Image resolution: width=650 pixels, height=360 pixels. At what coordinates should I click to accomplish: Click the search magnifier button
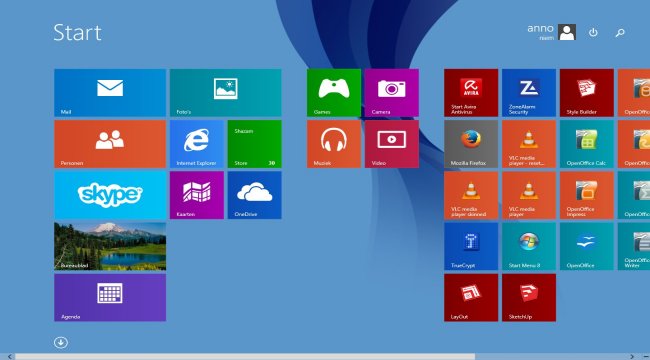[620, 32]
